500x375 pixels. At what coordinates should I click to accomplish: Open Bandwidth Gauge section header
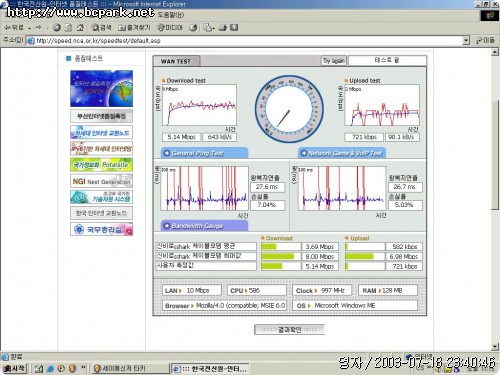[x=204, y=226]
